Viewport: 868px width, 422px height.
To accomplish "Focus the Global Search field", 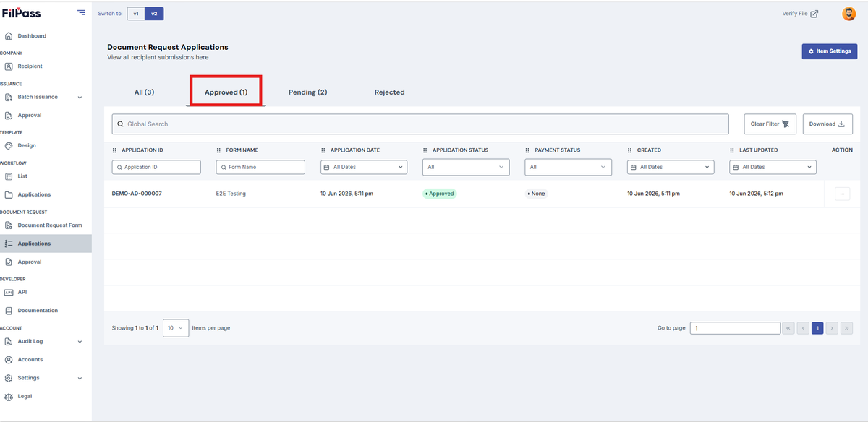I will pyautogui.click(x=420, y=124).
